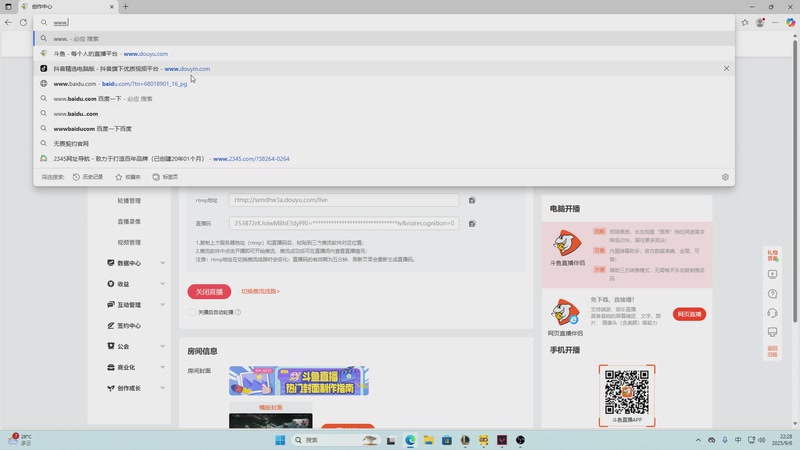
Task: Click the 关闭直播 button
Action: click(209, 291)
